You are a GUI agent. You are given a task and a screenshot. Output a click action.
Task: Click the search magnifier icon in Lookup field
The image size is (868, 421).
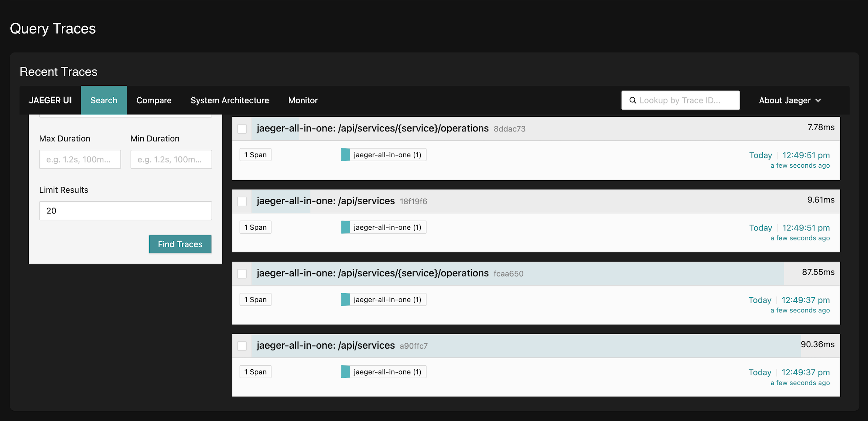(633, 100)
